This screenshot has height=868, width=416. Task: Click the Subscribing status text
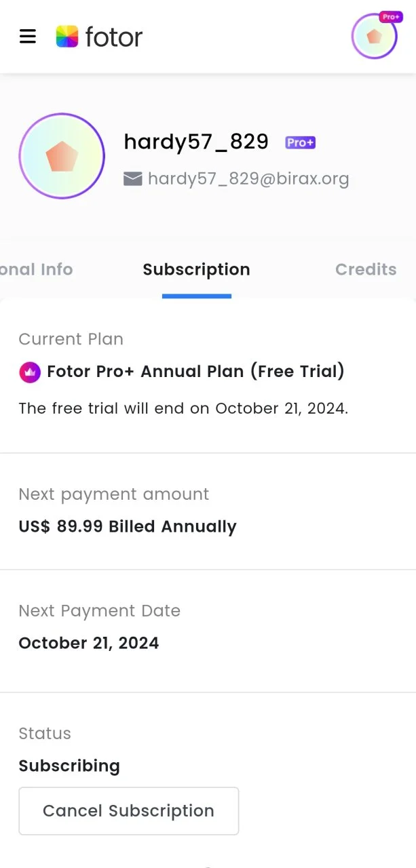69,766
